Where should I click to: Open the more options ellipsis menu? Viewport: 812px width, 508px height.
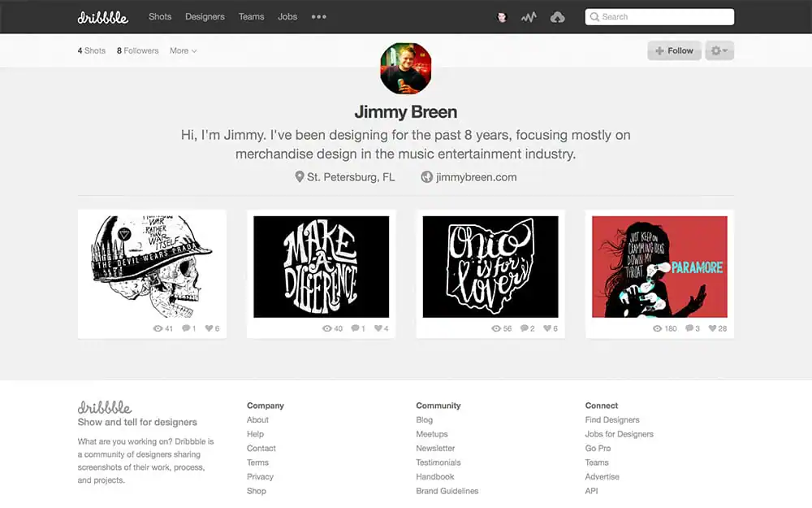[x=319, y=16]
